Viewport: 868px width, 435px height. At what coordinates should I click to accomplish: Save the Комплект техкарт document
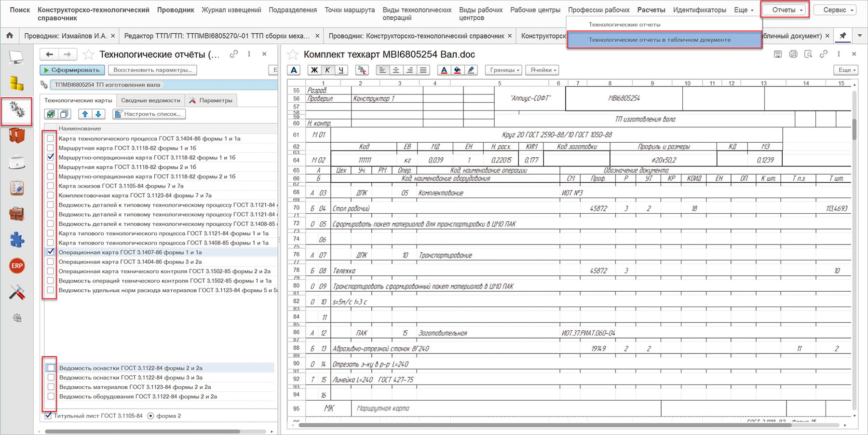tap(778, 54)
